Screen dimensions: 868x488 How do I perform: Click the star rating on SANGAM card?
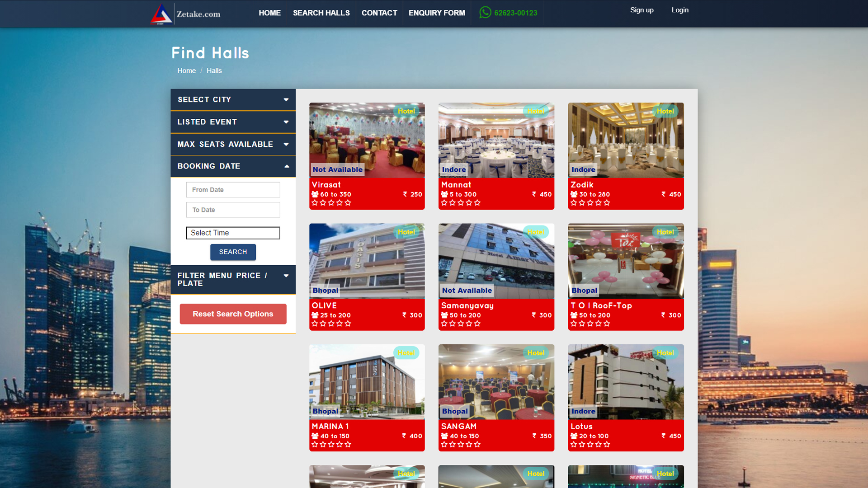coord(461,445)
